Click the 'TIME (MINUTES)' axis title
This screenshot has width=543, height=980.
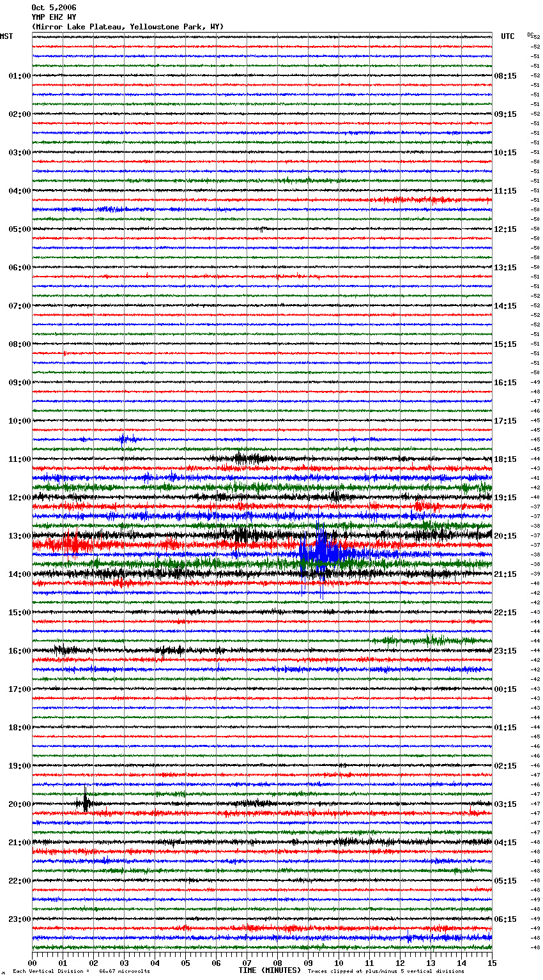pos(270,970)
